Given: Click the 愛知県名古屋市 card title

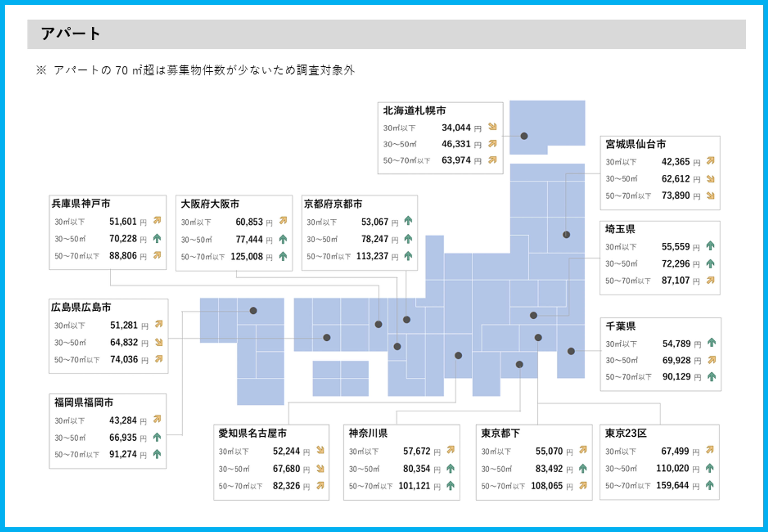Looking at the screenshot, I should coord(253,433).
